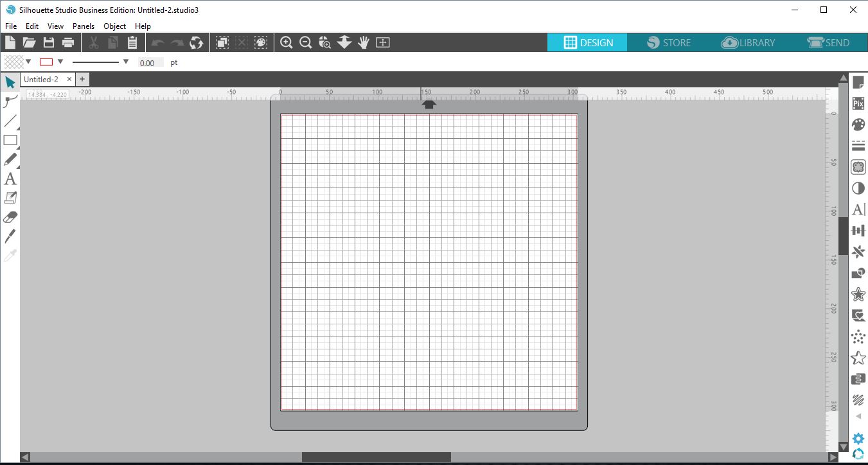The width and height of the screenshot is (868, 465).
Task: Expand the fill color dropdown arrow
Action: pos(28,62)
